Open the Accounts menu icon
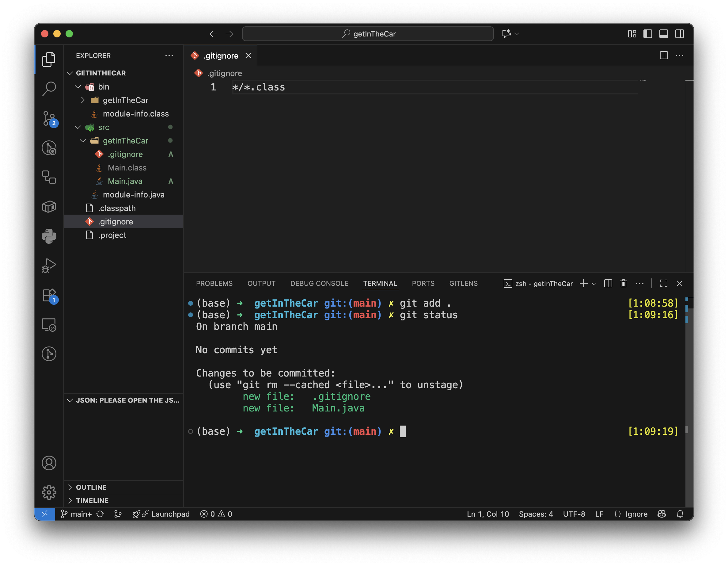 [x=49, y=463]
